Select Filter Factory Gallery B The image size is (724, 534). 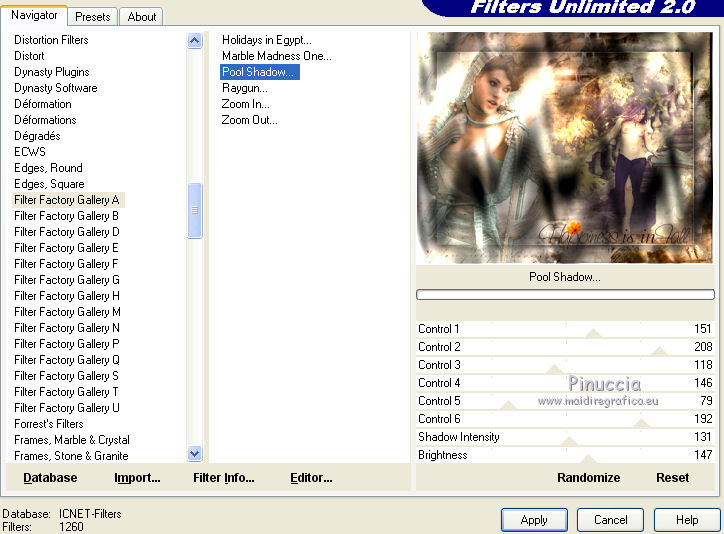point(66,216)
